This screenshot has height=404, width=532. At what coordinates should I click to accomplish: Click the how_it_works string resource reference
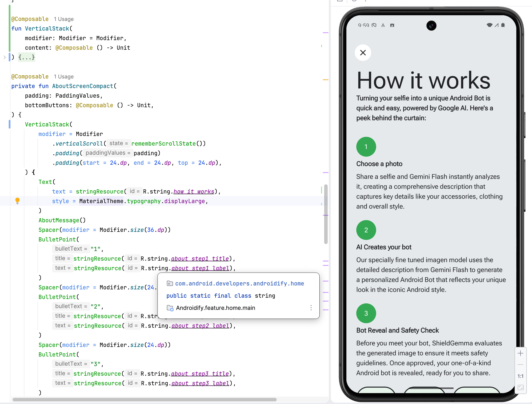pos(194,192)
